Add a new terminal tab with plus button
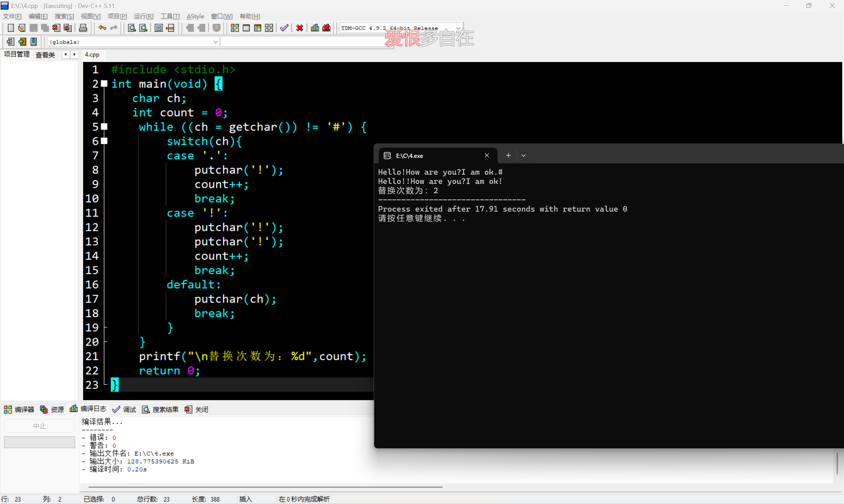 coord(508,156)
